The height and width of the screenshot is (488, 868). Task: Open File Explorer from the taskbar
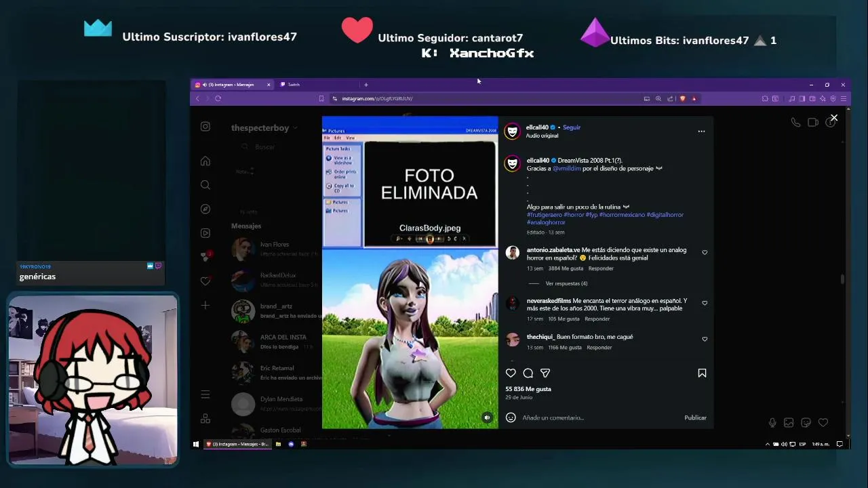point(278,444)
